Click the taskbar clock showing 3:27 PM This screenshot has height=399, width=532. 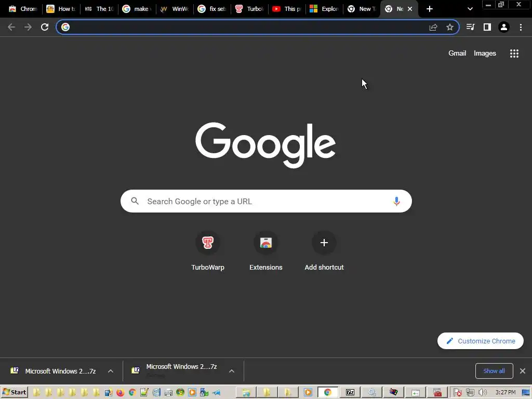(505, 393)
